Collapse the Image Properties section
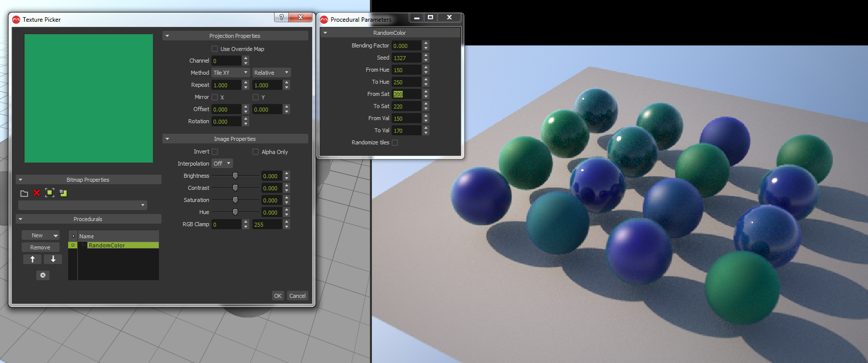The height and width of the screenshot is (363, 868). coord(167,139)
